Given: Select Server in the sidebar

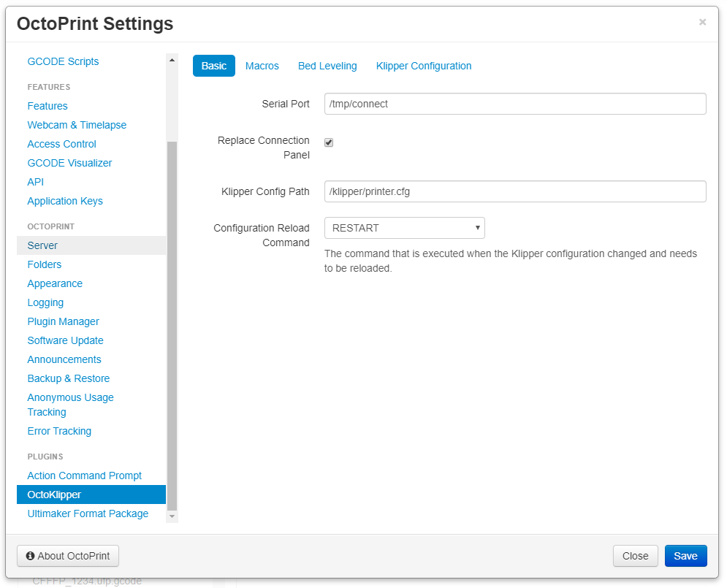Looking at the screenshot, I should click(91, 245).
